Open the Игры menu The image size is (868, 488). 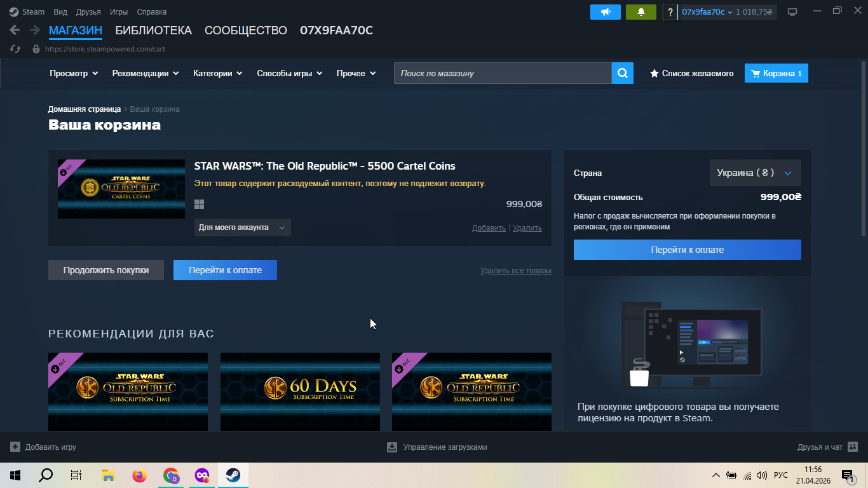119,12
